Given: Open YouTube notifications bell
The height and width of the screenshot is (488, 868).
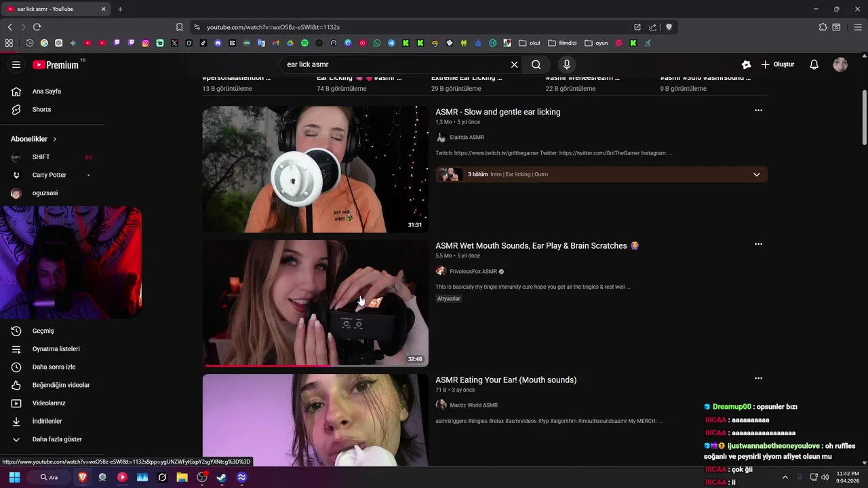Looking at the screenshot, I should tap(814, 64).
